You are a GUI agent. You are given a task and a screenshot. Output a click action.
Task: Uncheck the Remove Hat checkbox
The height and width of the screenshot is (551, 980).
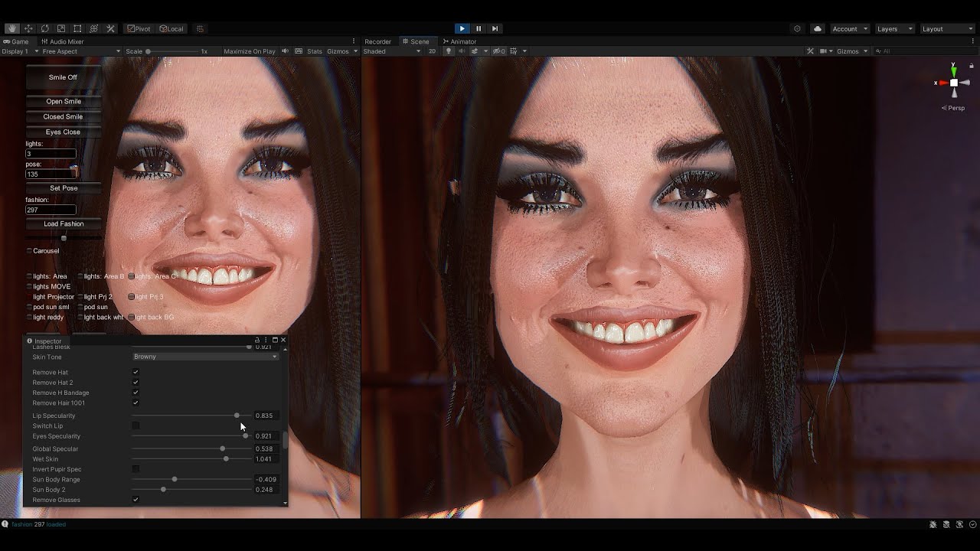(x=136, y=372)
